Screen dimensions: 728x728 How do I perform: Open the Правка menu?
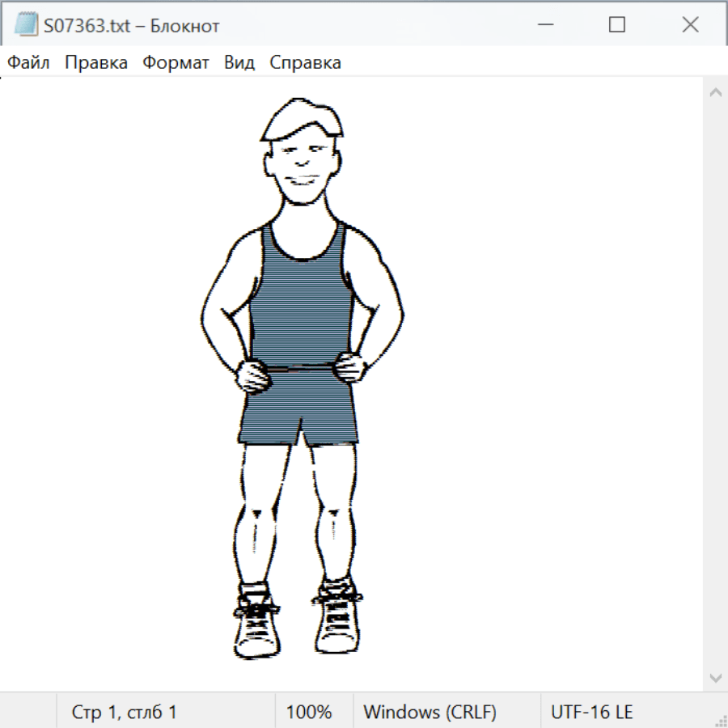[96, 63]
